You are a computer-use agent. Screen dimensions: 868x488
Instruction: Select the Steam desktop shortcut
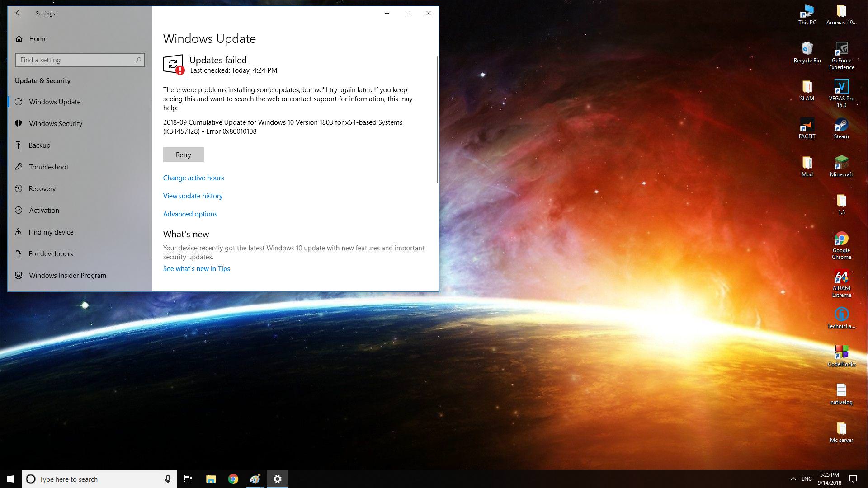(841, 128)
